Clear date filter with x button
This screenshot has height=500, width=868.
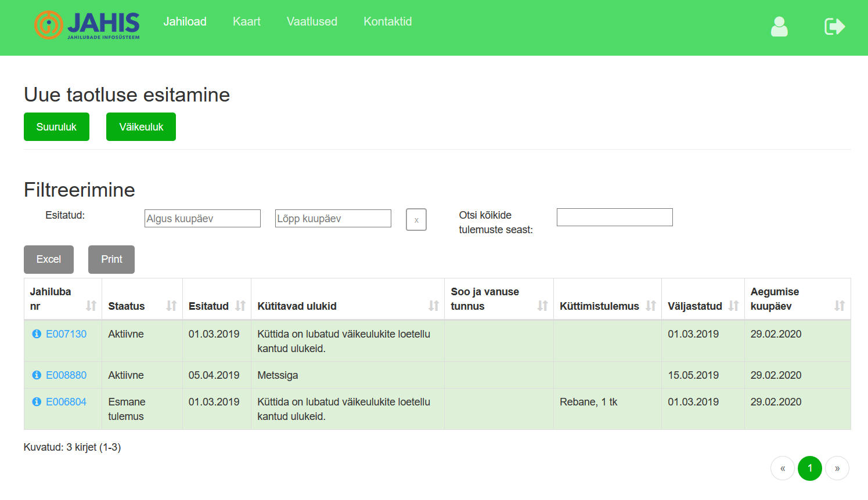click(x=416, y=220)
